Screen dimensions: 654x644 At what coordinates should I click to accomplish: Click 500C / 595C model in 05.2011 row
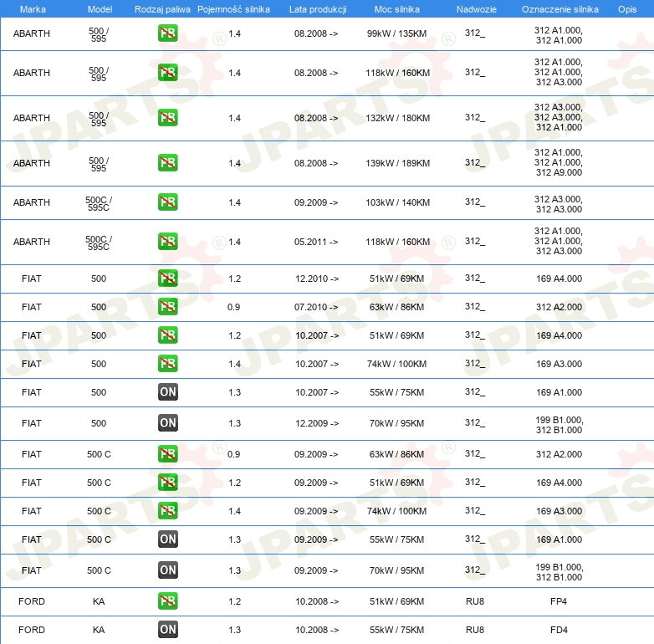99,243
